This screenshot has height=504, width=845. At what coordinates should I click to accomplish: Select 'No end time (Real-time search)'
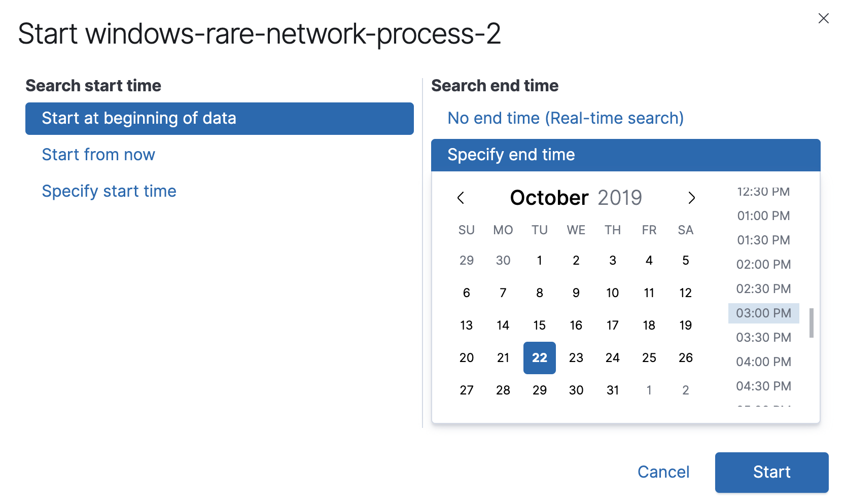(x=565, y=118)
